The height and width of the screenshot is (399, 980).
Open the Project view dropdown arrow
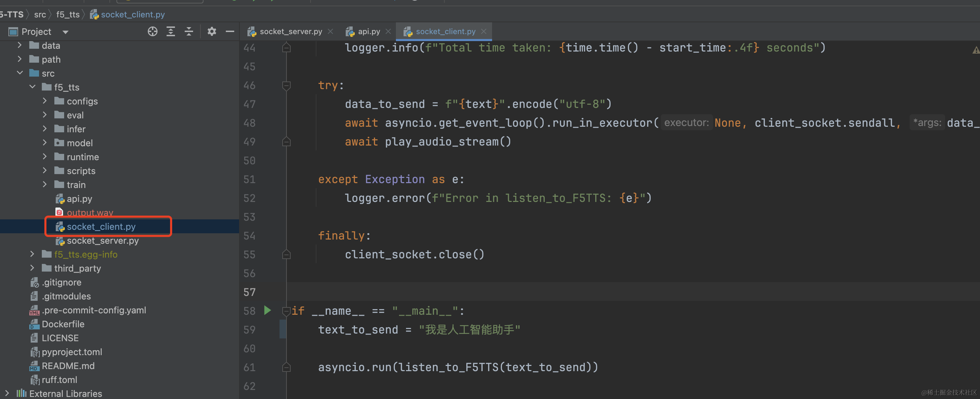66,32
